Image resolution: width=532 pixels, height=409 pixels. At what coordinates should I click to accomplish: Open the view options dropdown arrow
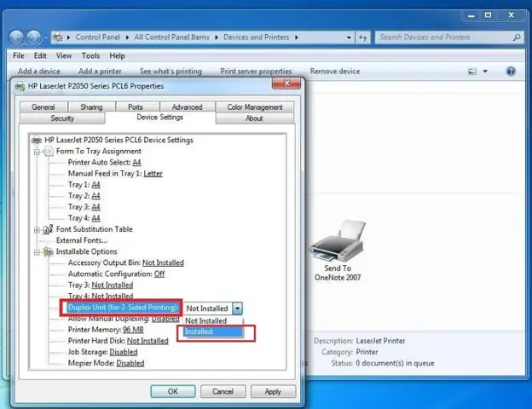[485, 72]
